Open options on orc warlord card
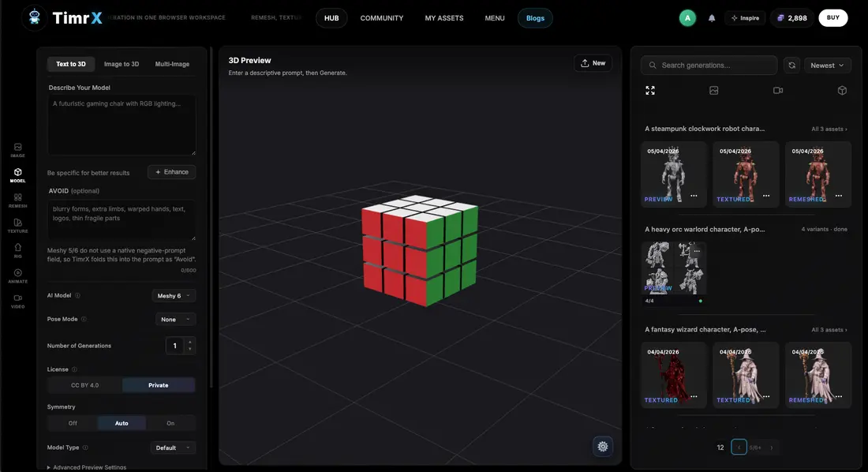Screen dimensions: 868x472 697,252
